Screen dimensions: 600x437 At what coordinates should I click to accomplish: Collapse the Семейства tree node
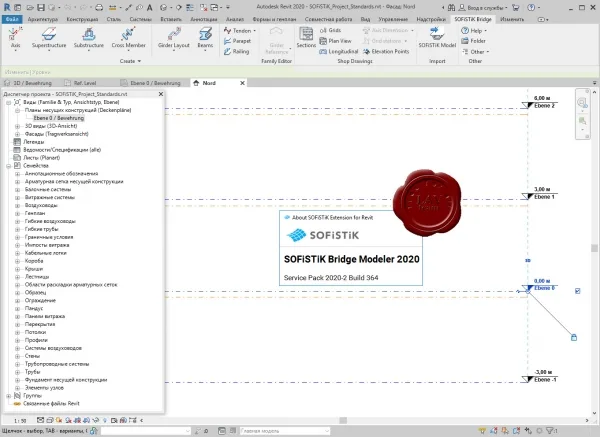(x=8, y=166)
